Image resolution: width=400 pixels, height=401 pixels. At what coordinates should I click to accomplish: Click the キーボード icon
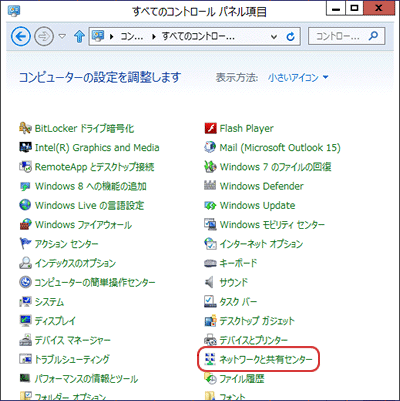point(210,263)
